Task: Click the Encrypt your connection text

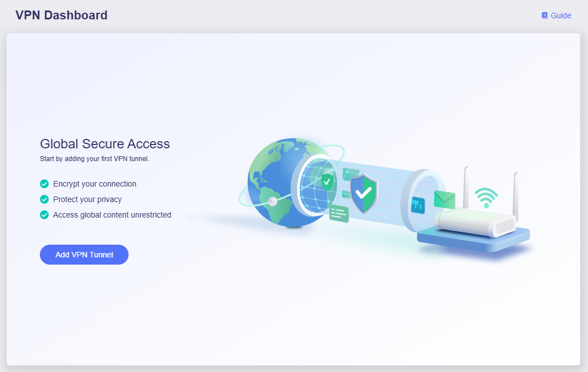Action: 95,184
